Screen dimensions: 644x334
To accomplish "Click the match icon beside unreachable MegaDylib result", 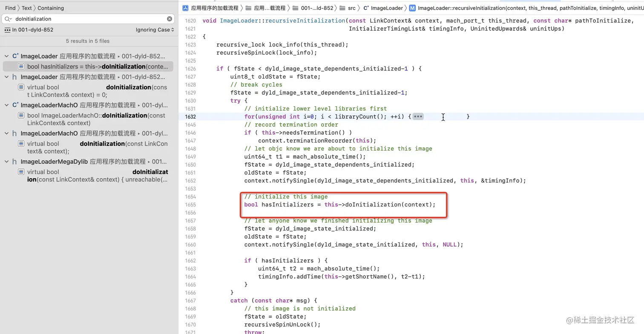I will point(21,172).
